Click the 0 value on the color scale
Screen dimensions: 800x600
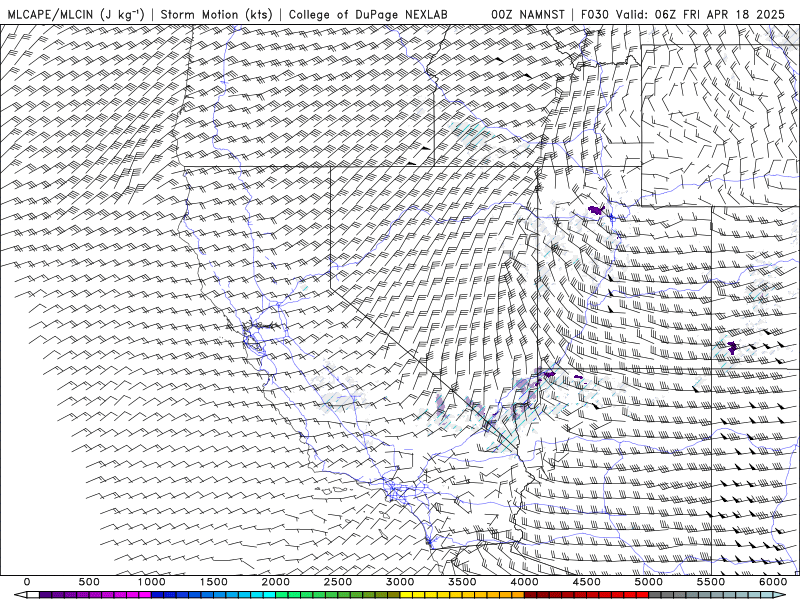(27, 582)
